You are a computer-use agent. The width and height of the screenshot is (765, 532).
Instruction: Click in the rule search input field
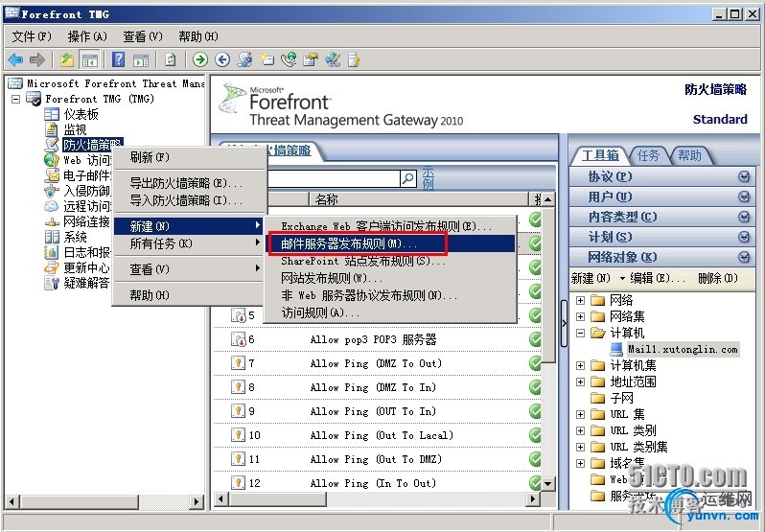click(334, 178)
